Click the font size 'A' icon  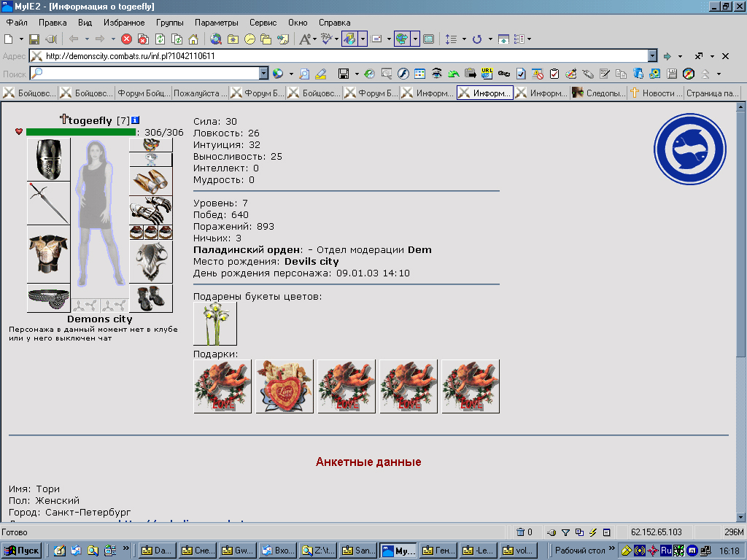click(x=305, y=39)
